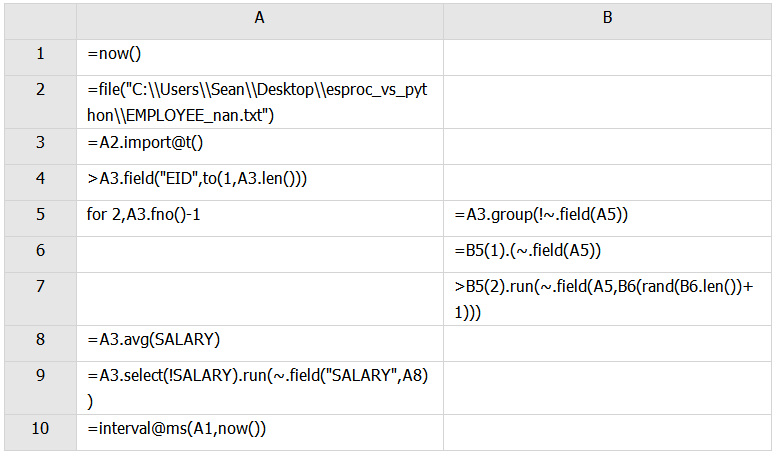Select cell containing =now()

coord(260,57)
